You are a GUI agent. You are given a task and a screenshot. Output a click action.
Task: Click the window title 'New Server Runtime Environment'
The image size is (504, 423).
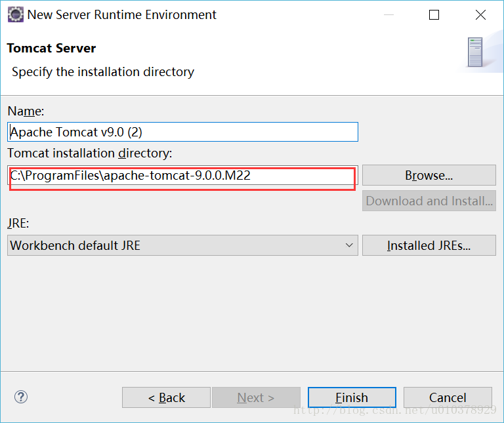pos(122,15)
